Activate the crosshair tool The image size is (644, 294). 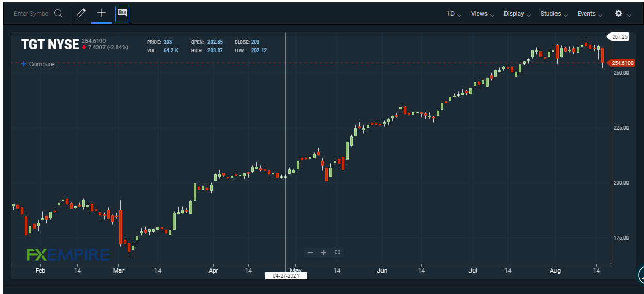101,13
